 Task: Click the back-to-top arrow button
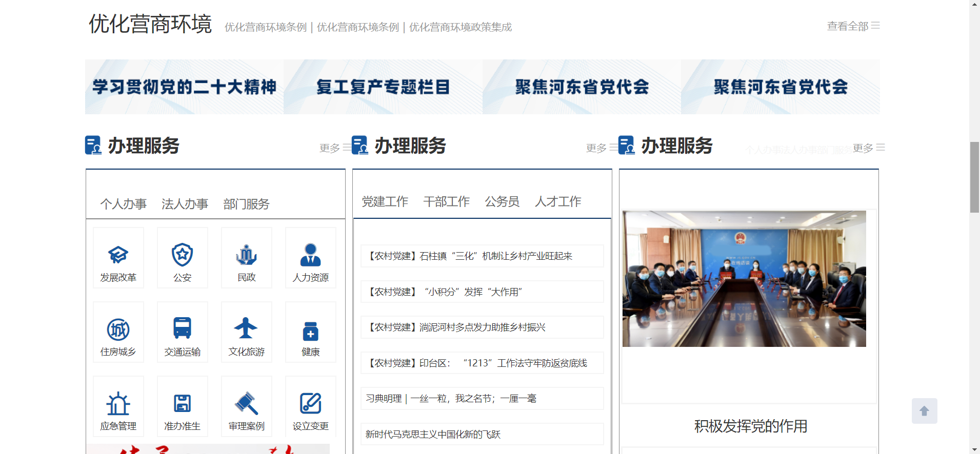pos(924,411)
